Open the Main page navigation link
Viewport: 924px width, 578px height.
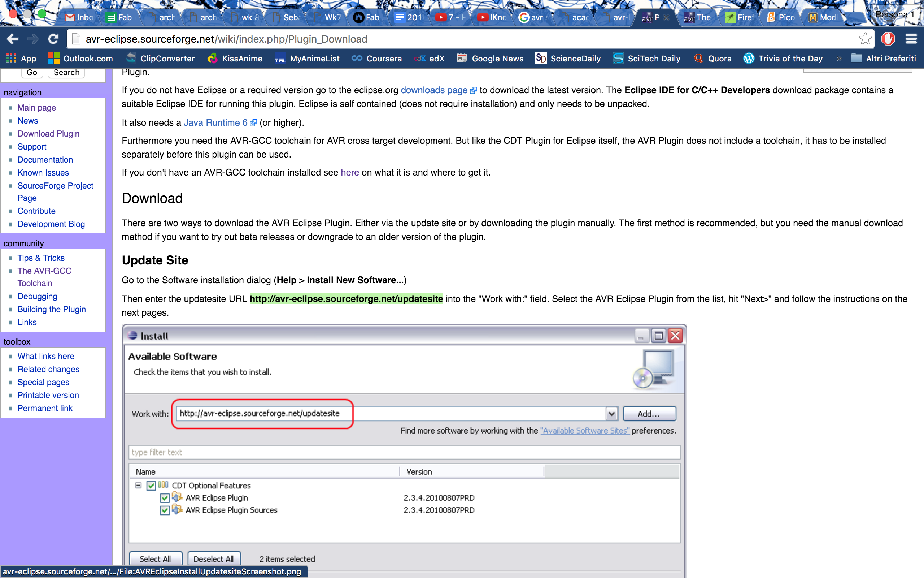coord(37,108)
